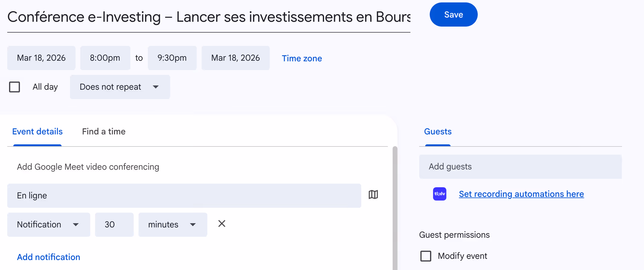Add Google Meet video conferencing

(88, 167)
